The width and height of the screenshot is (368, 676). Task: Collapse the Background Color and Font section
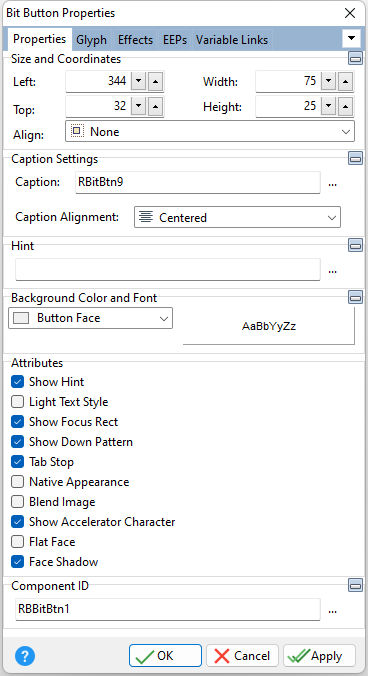click(x=355, y=297)
